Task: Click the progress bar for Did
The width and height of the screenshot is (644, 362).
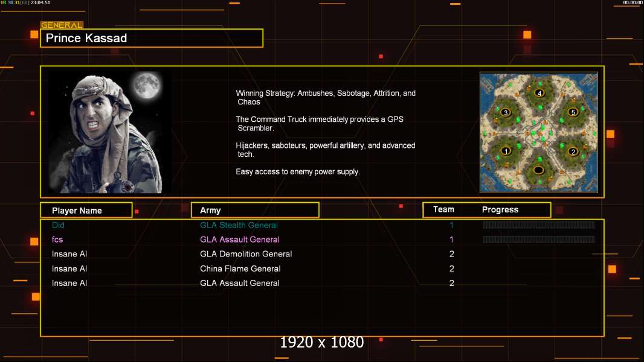Action: [x=539, y=224]
